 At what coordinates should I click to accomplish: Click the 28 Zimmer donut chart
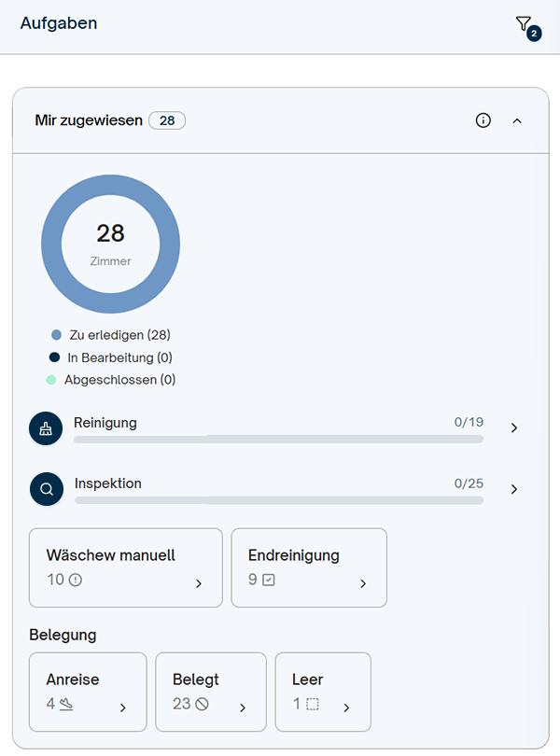click(x=110, y=244)
